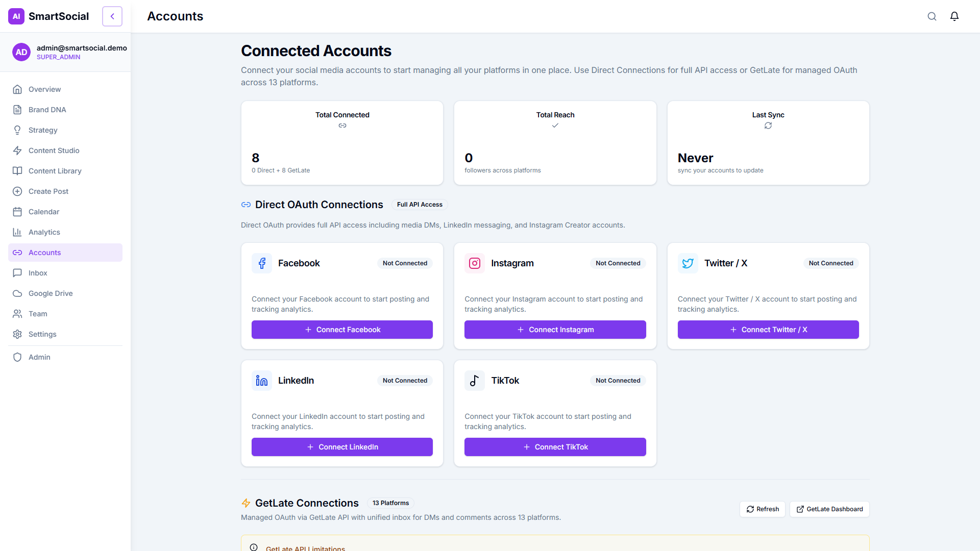Open Overview in the sidebar

click(x=65, y=89)
